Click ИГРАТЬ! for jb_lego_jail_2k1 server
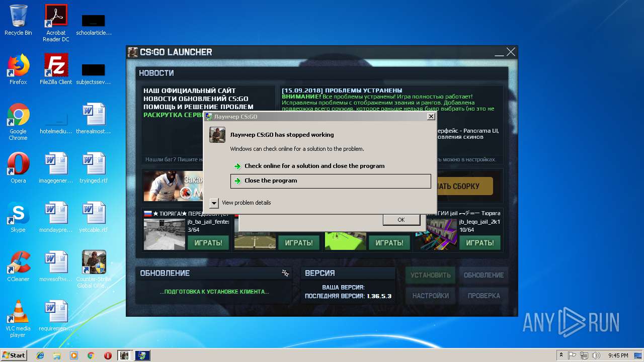The width and height of the screenshot is (644, 362). pos(480,243)
